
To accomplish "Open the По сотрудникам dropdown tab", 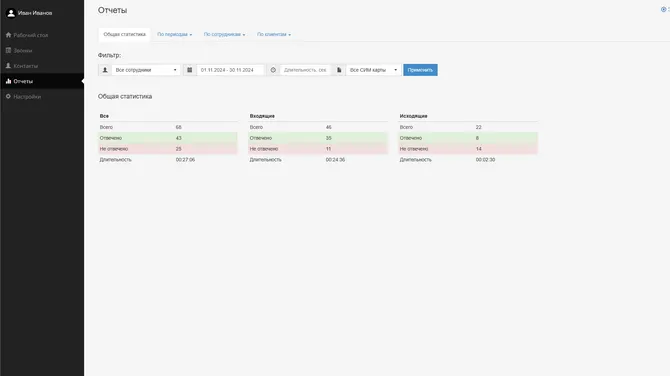I will point(224,35).
